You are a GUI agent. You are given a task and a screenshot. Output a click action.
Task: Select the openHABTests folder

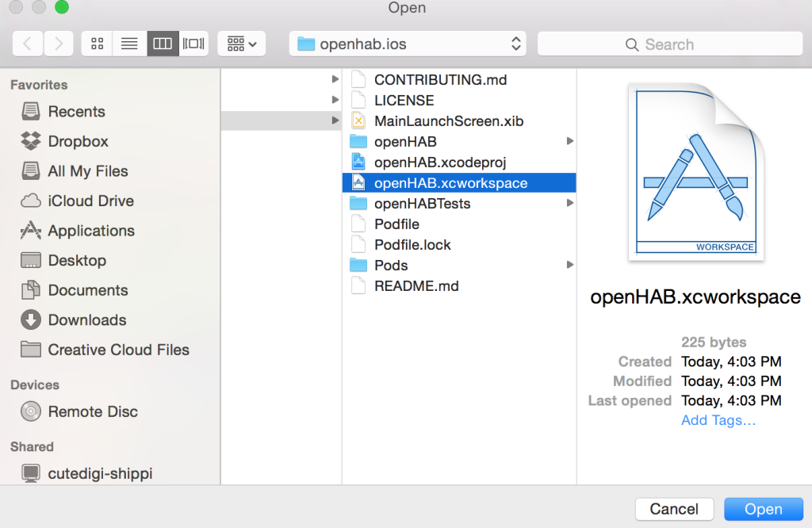pos(459,204)
